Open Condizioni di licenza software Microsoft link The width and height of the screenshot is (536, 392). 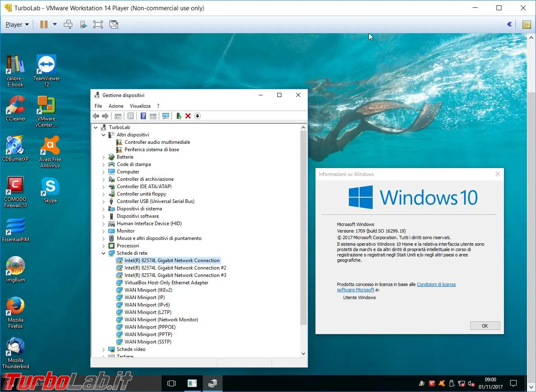pos(396,287)
